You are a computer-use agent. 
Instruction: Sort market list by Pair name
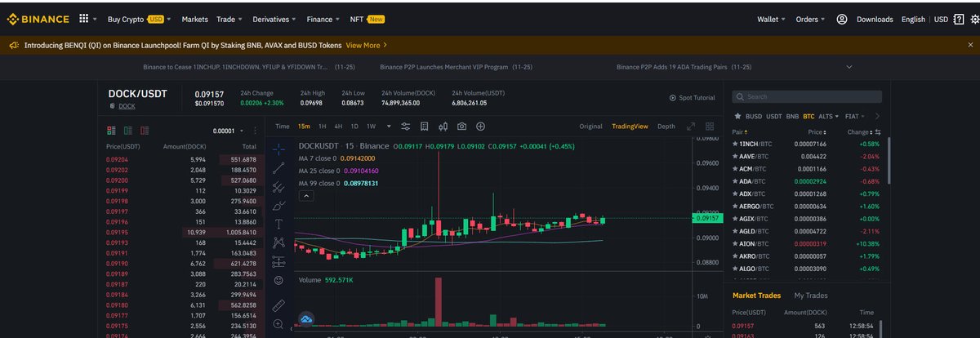(741, 131)
